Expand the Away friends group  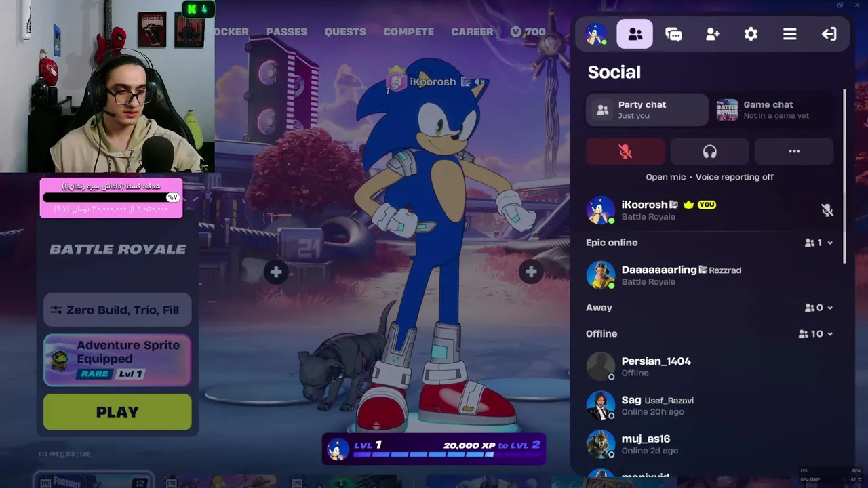pos(818,308)
